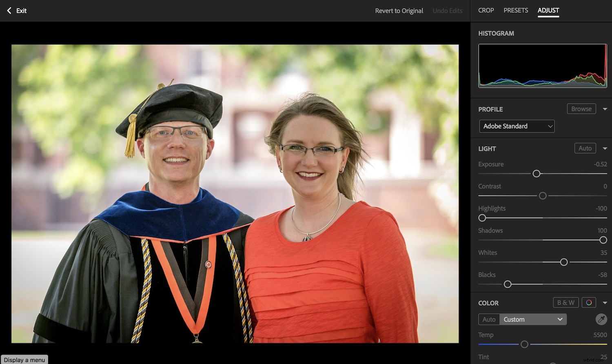612x364 pixels.
Task: Click the Display a menu button
Action: (x=24, y=360)
